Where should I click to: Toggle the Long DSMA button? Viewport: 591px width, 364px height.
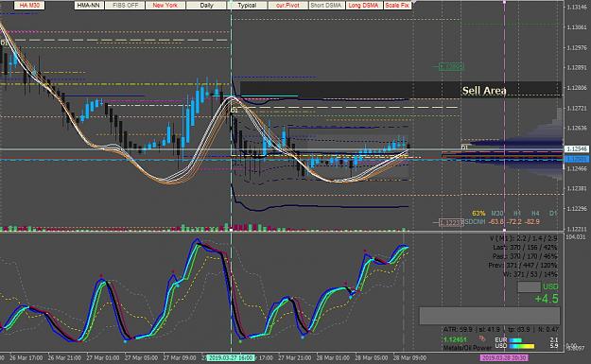363,6
